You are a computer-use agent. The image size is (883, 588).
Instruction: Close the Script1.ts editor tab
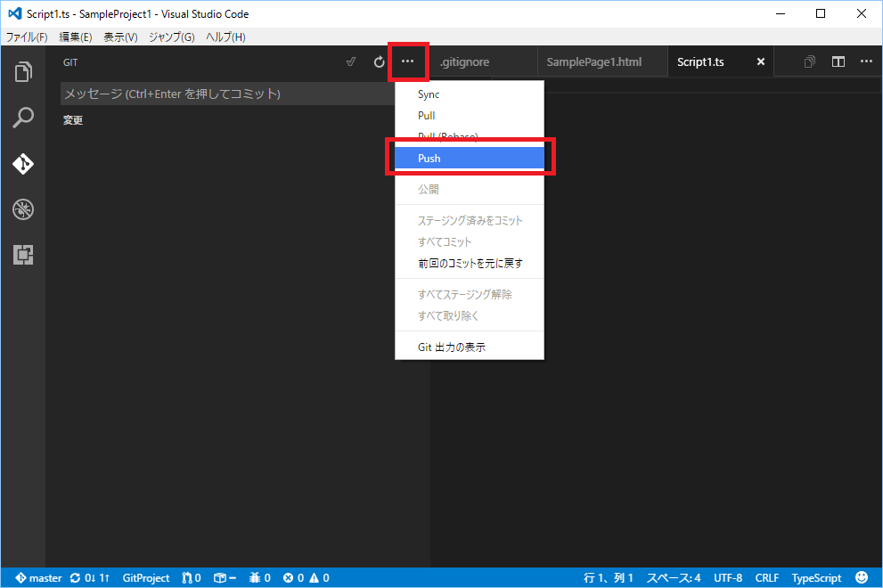point(761,62)
